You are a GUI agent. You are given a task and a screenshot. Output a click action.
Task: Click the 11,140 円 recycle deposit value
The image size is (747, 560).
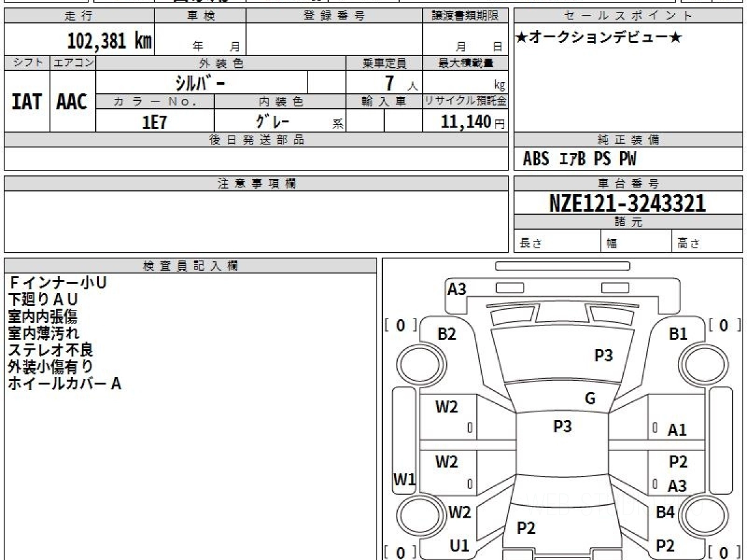pyautogui.click(x=473, y=122)
